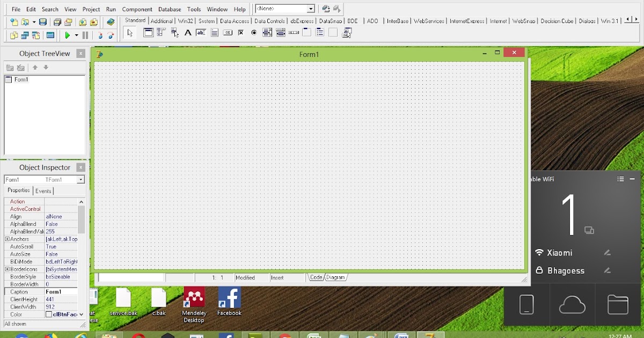
Task: Open Delphi Help using the help book icon
Action: (111, 22)
